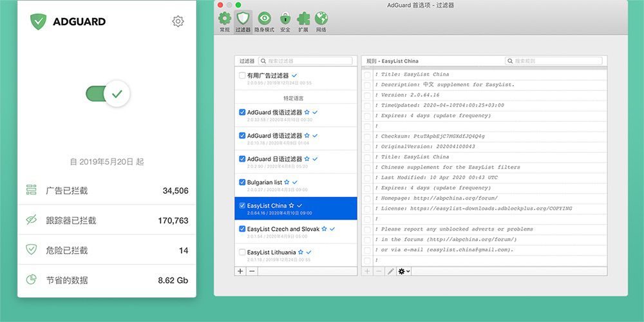Focus the rules search field (搜索规则)
Viewport: 644px width, 322px height.
click(x=554, y=61)
